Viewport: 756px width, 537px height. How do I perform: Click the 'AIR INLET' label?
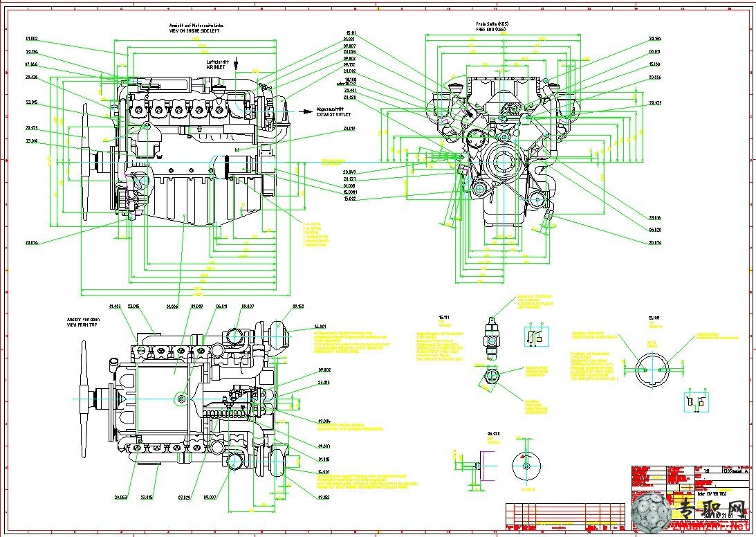pyautogui.click(x=216, y=68)
